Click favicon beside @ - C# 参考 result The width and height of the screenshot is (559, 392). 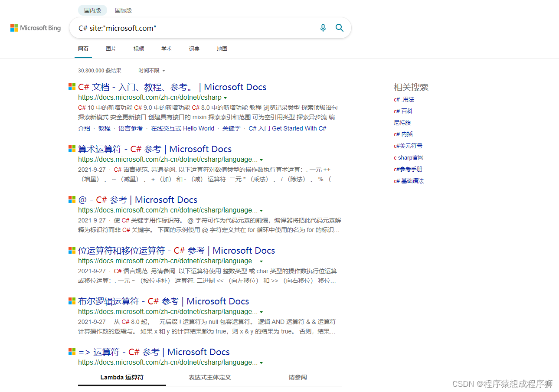tap(72, 200)
